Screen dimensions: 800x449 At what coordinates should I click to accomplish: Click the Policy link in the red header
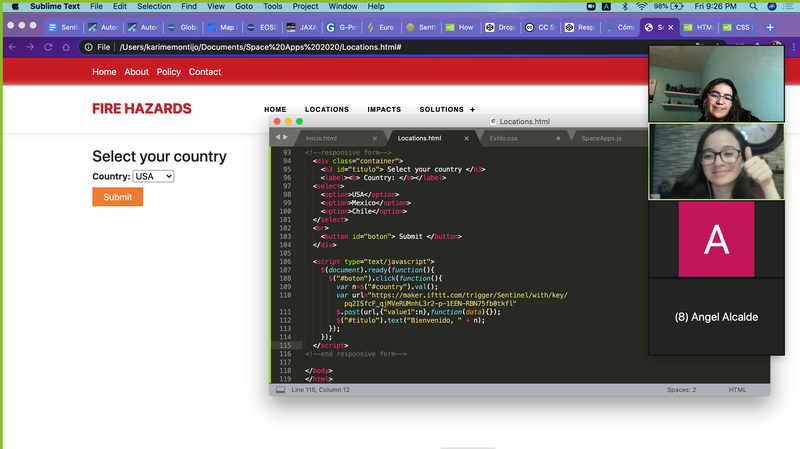[x=169, y=72]
